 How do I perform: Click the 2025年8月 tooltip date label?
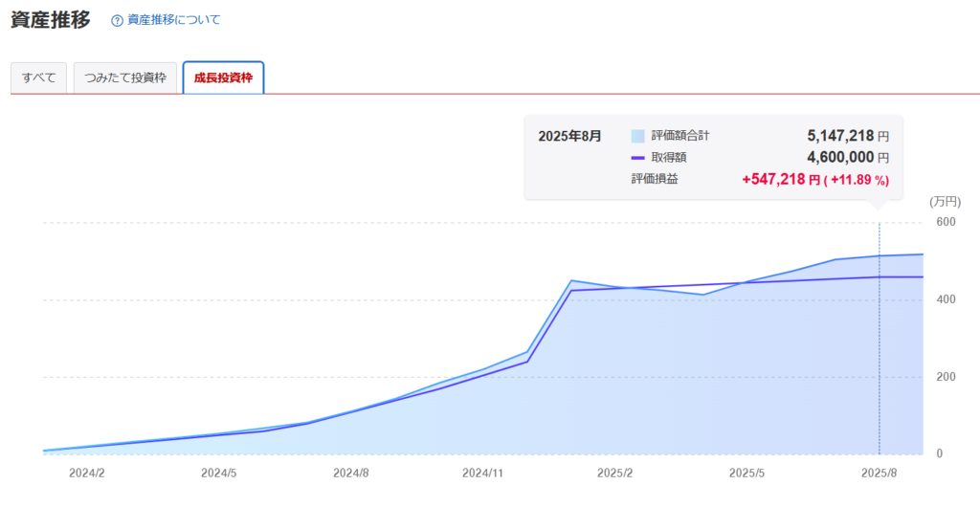(569, 136)
